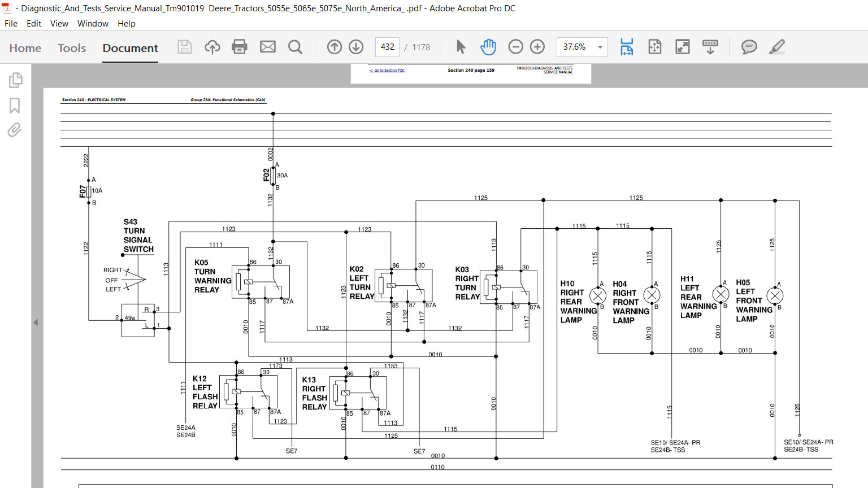Image resolution: width=868 pixels, height=488 pixels.
Task: Click the page number field showing 432
Action: click(388, 47)
